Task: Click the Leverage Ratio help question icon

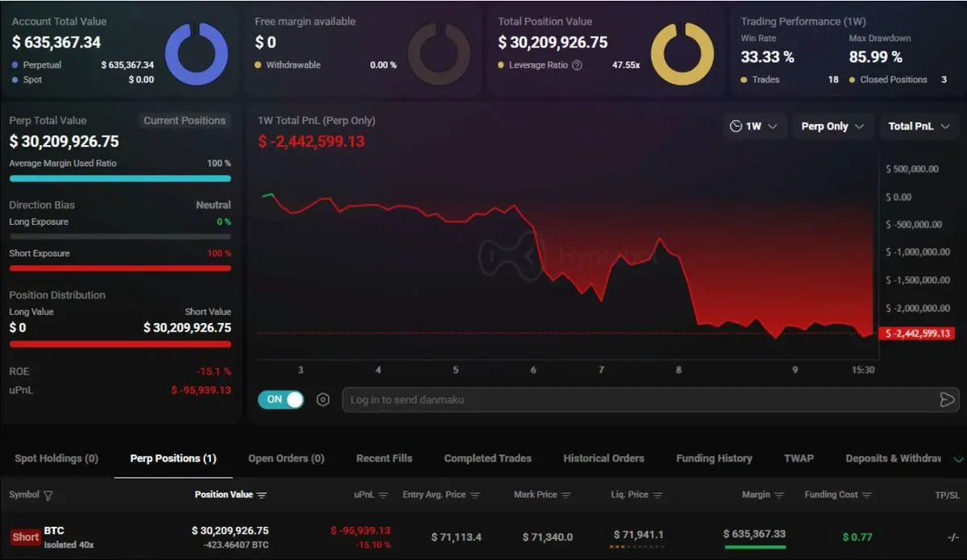Action: [577, 65]
